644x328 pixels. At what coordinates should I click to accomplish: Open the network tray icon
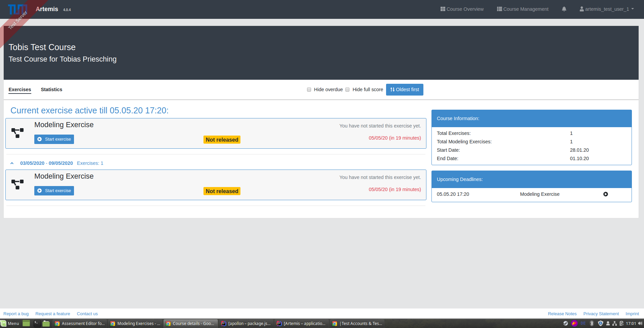tap(614, 323)
